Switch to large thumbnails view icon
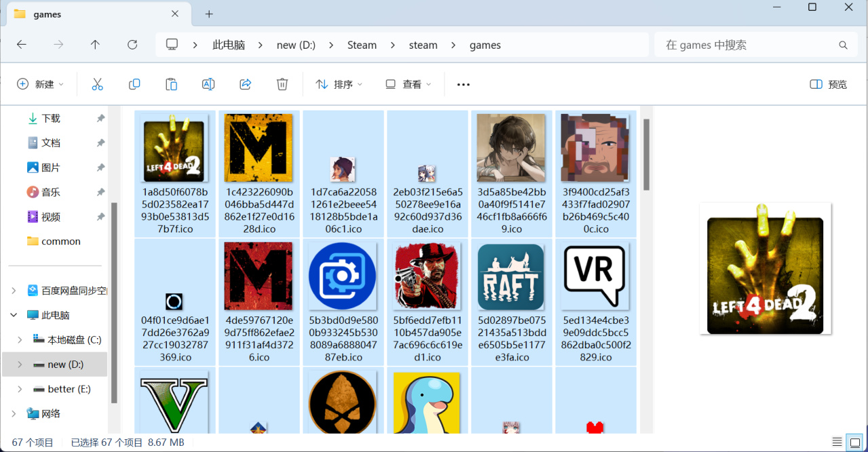The width and height of the screenshot is (868, 452). 855,443
